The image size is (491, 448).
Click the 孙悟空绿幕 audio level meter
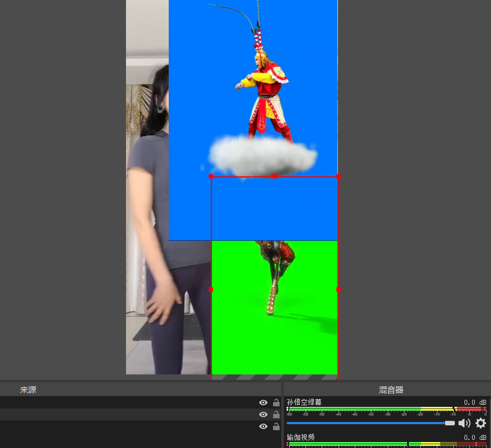point(387,409)
